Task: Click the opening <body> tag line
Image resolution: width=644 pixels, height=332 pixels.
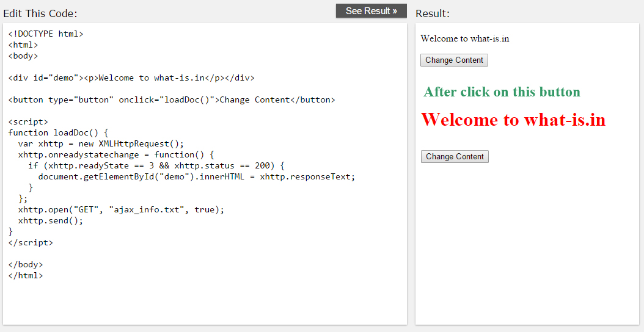Action: pyautogui.click(x=23, y=56)
